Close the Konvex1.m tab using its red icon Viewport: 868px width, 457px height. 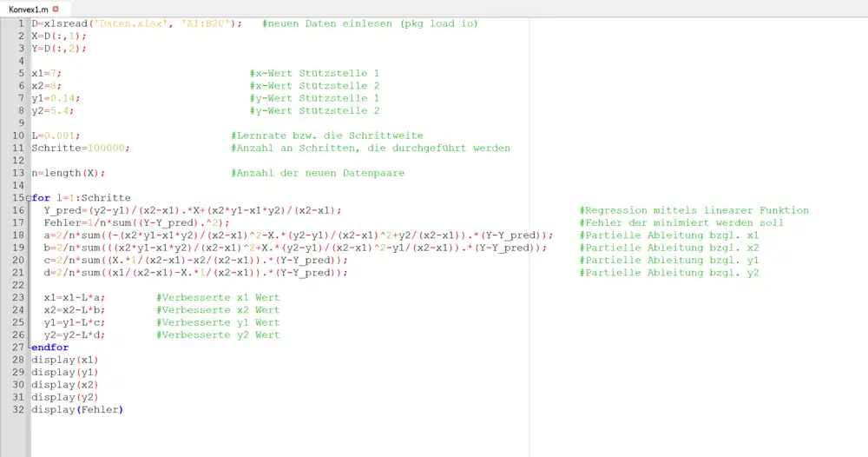pyautogui.click(x=56, y=8)
